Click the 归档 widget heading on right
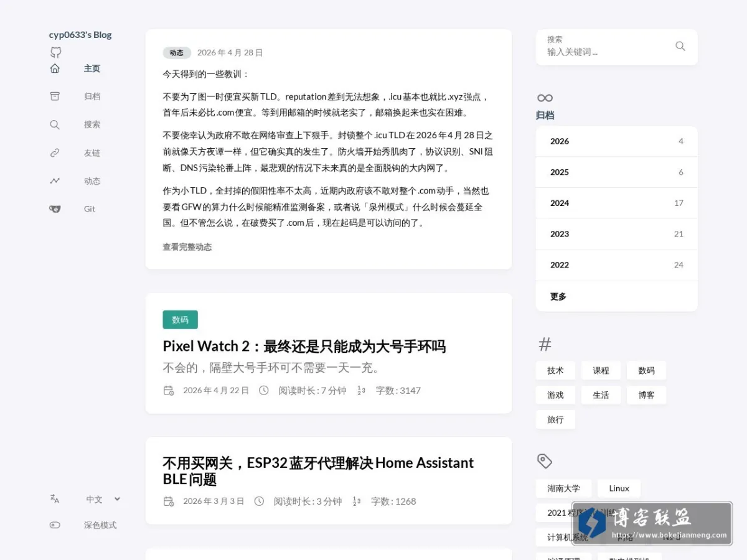Image resolution: width=747 pixels, height=560 pixels. click(545, 115)
